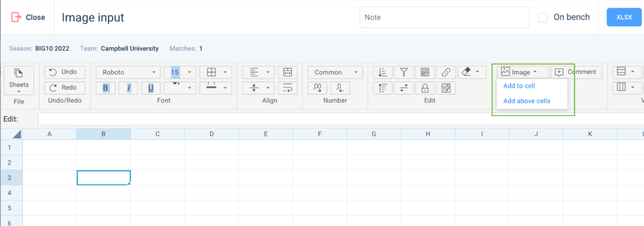Click the insert link icon

click(446, 72)
